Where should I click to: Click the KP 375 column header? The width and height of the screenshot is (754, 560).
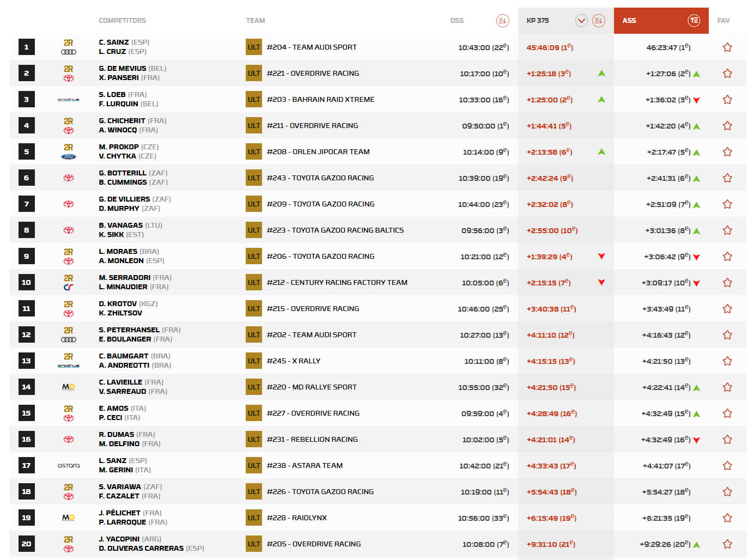pos(538,21)
